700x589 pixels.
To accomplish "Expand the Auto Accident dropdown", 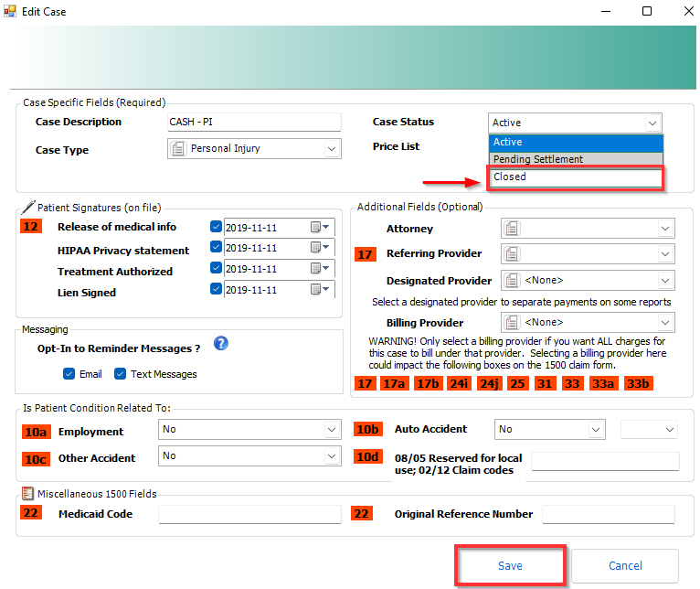I will click(596, 429).
